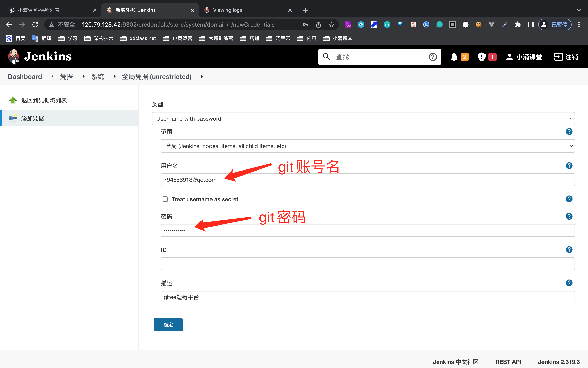The width and height of the screenshot is (588, 368).
Task: Click the Vue devtools extension icon
Action: tap(491, 25)
